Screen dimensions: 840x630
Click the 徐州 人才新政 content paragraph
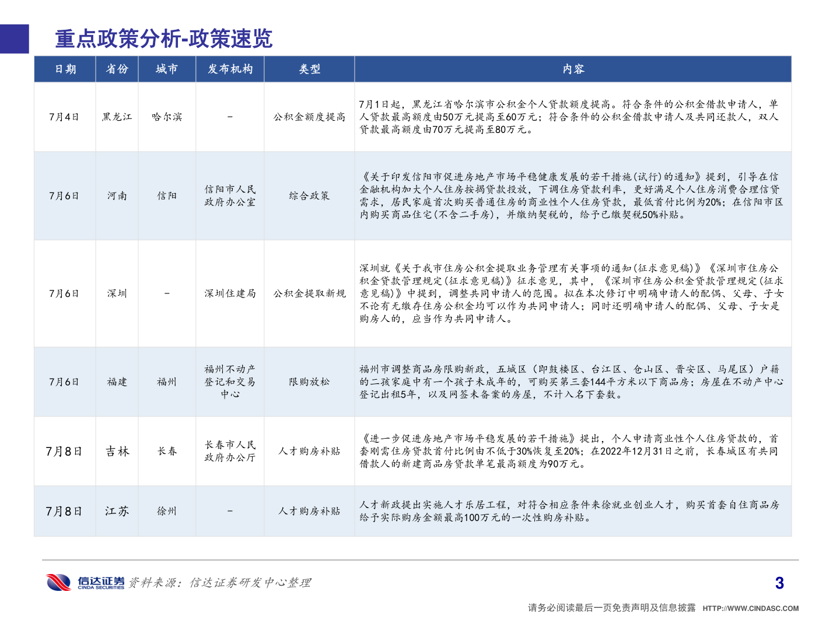(569, 511)
